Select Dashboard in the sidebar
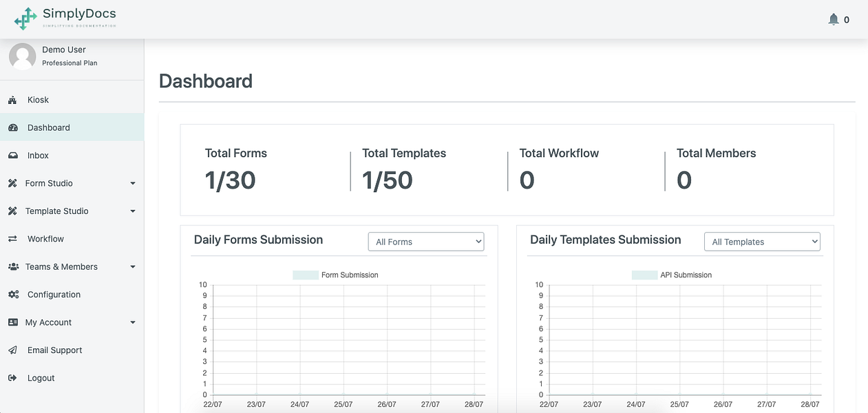Image resolution: width=868 pixels, height=413 pixels. tap(72, 127)
